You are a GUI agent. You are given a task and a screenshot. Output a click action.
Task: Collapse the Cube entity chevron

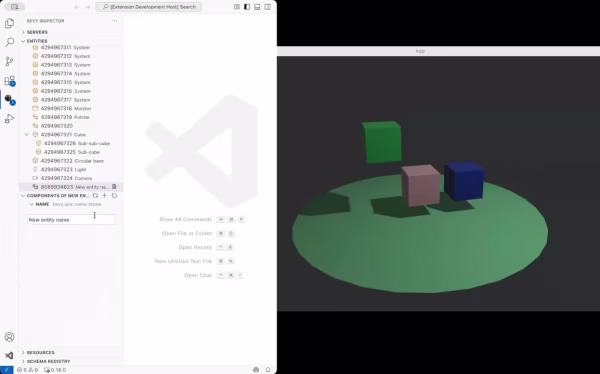[26, 135]
